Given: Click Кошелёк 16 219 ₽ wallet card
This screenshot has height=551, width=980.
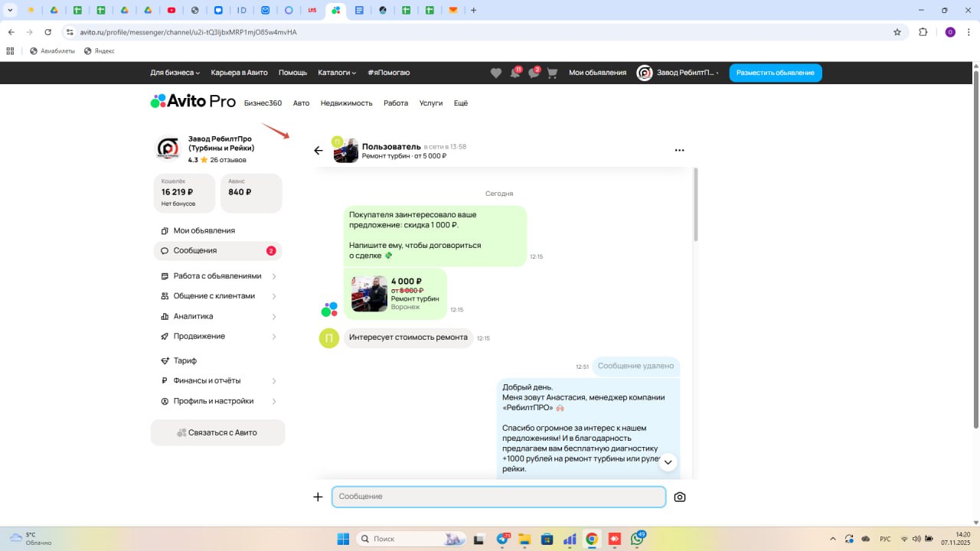Looking at the screenshot, I should point(185,193).
